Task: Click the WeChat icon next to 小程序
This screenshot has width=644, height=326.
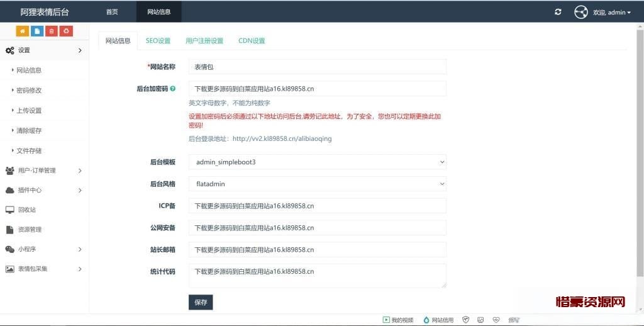Action: click(10, 249)
